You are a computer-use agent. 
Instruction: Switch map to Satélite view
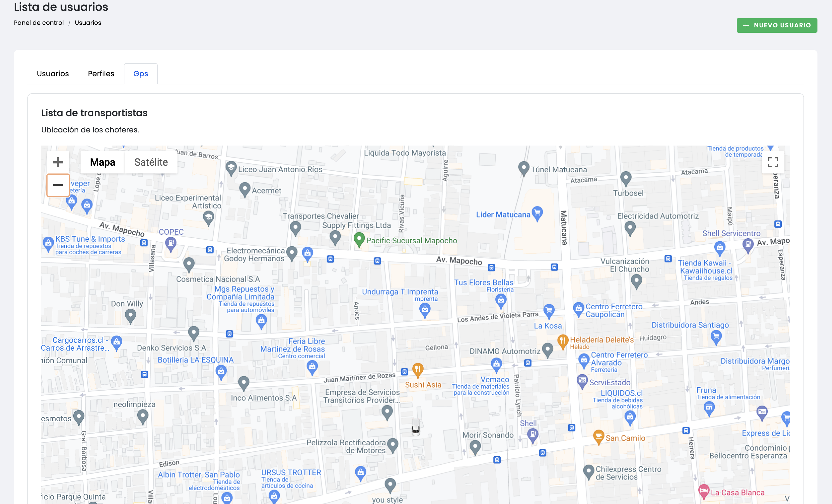pos(151,162)
